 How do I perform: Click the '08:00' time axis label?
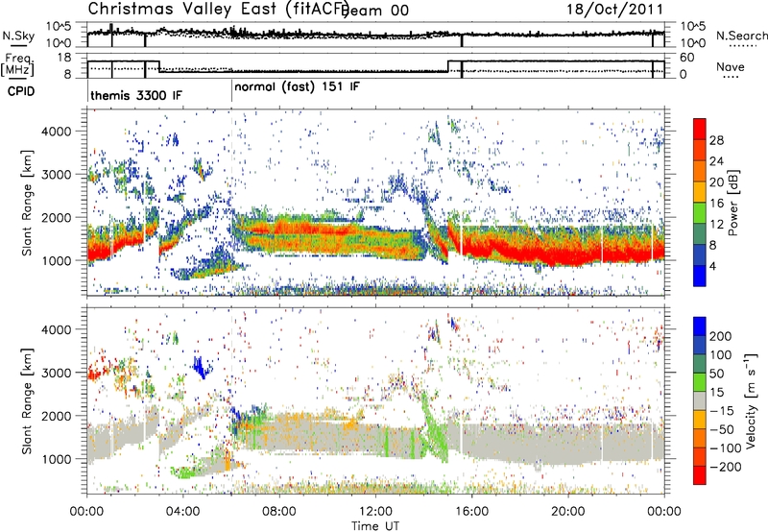[x=279, y=512]
